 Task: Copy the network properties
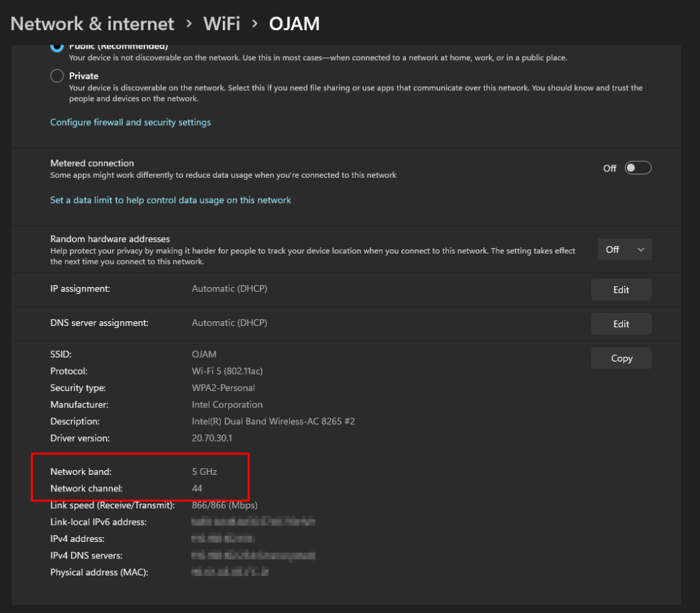pyautogui.click(x=621, y=357)
